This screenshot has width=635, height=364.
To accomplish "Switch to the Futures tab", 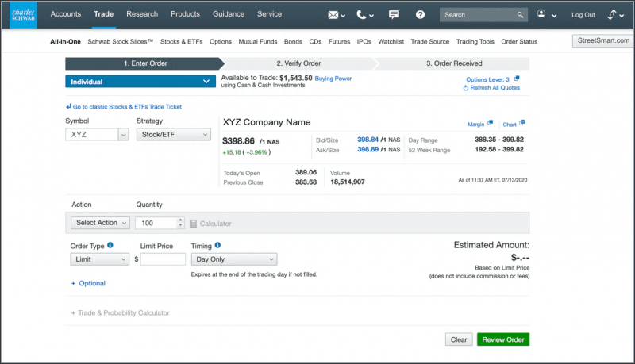I will (339, 42).
